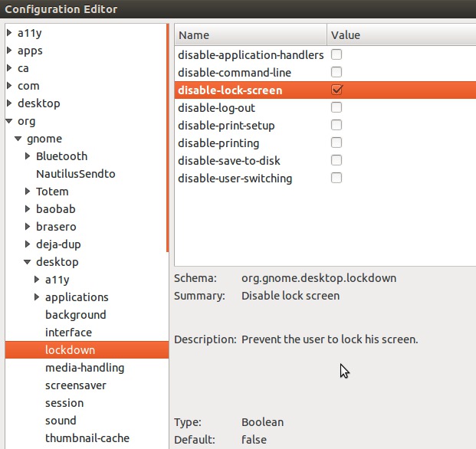Viewport: 476px width, 449px height.
Task: Select the NautilusSendto tree item
Action: 76,174
